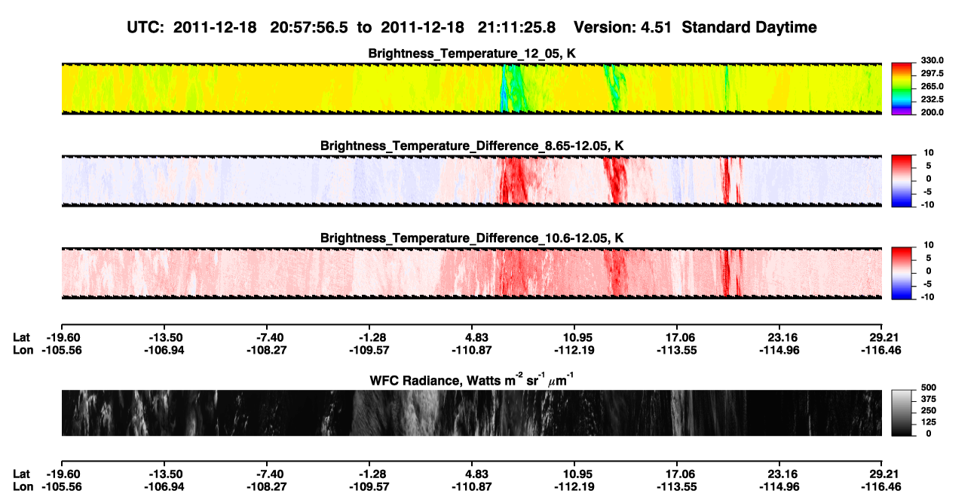Click longitude '-108.27' beneath the WFC Radiance panel
Image resolution: width=980 pixels, height=503 pixels.
(x=267, y=487)
